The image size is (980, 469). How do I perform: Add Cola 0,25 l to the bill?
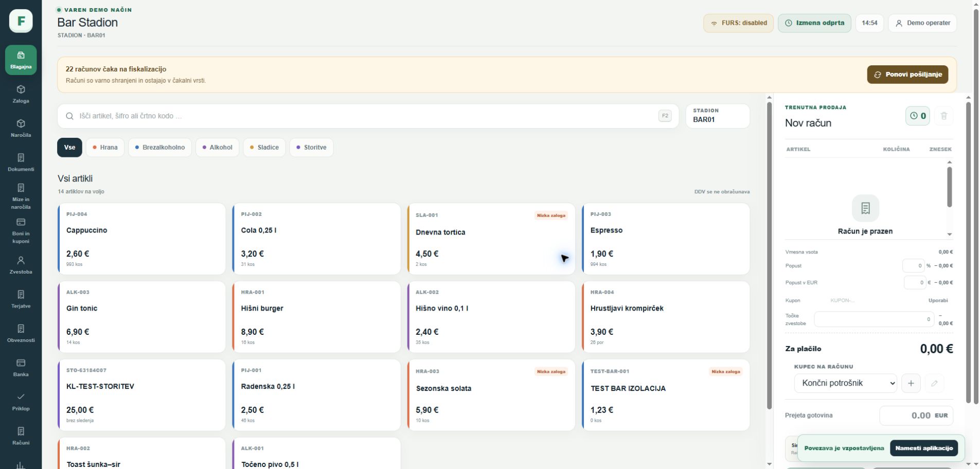(316, 239)
